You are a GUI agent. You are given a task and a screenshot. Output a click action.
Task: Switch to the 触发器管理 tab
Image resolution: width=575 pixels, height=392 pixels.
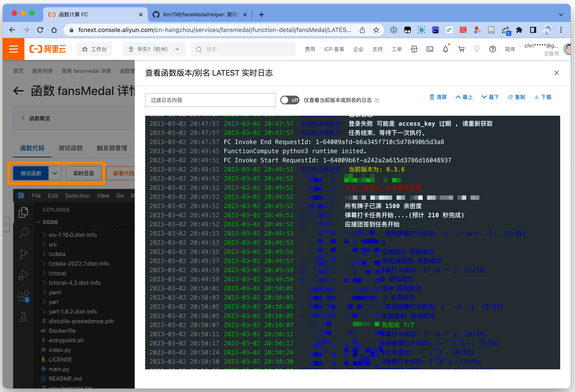tap(112, 148)
